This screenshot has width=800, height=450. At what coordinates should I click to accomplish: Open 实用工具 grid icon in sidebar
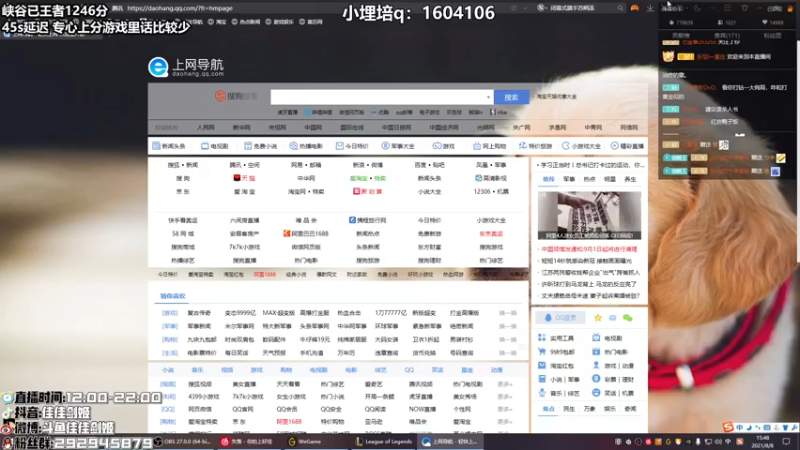click(x=556, y=338)
